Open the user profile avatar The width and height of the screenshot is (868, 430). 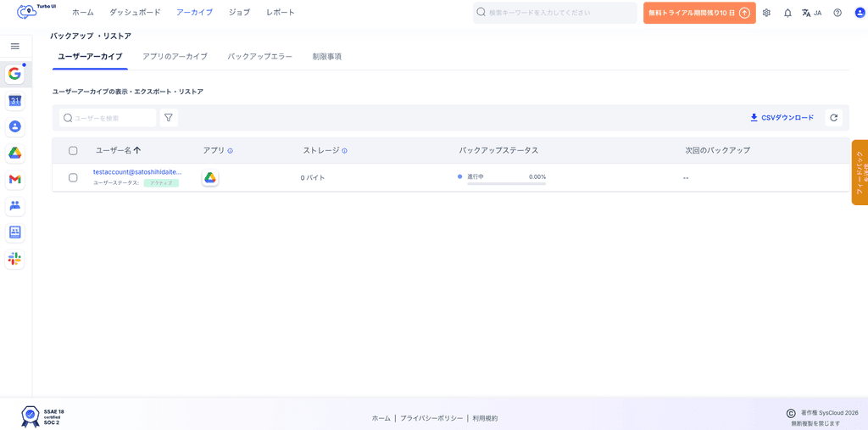pos(860,13)
